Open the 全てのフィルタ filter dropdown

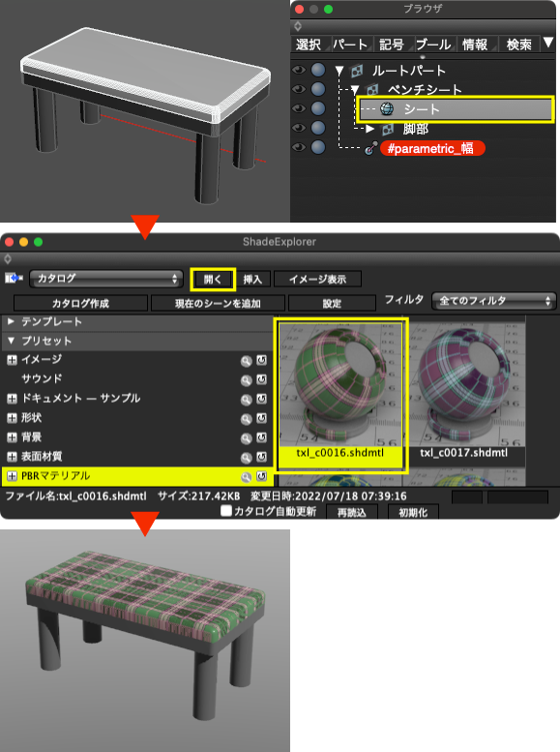point(494,301)
